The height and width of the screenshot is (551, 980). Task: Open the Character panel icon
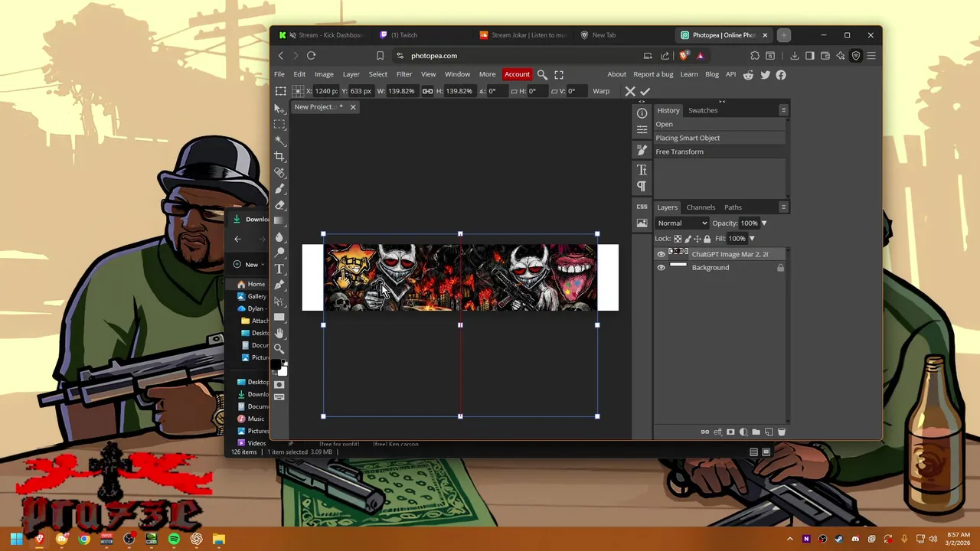click(642, 170)
